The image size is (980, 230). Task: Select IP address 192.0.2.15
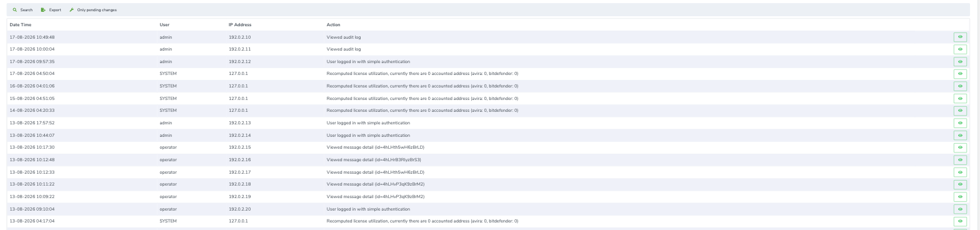click(x=239, y=147)
